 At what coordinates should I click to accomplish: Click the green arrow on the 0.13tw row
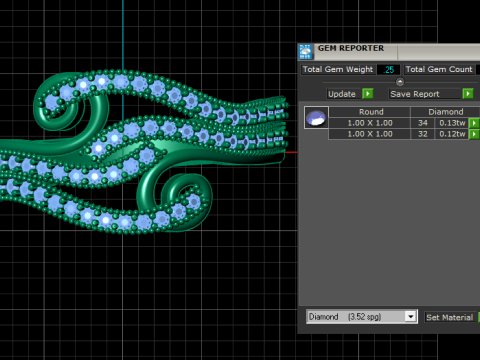pos(474,123)
